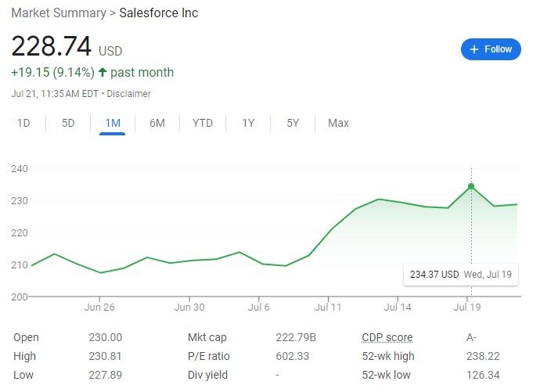Click the Open value 230.00
The width and height of the screenshot is (540, 392).
[106, 338]
